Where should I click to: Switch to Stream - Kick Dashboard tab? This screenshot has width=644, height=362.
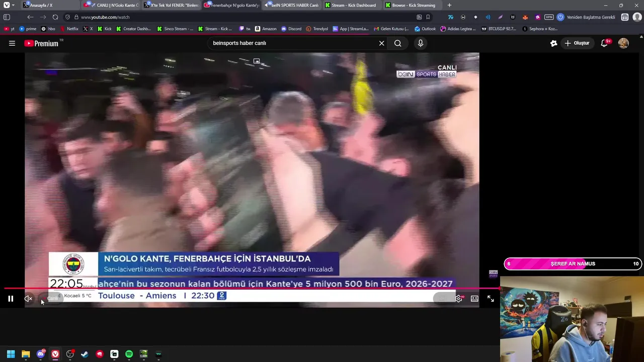[352, 5]
